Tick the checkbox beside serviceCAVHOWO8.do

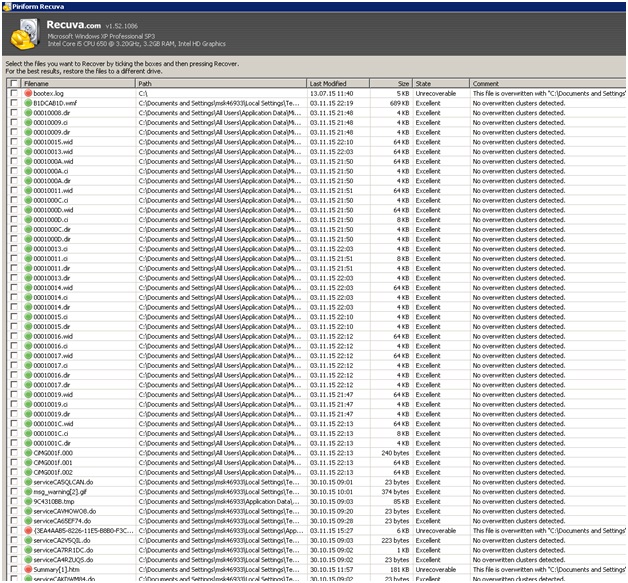pos(14,511)
